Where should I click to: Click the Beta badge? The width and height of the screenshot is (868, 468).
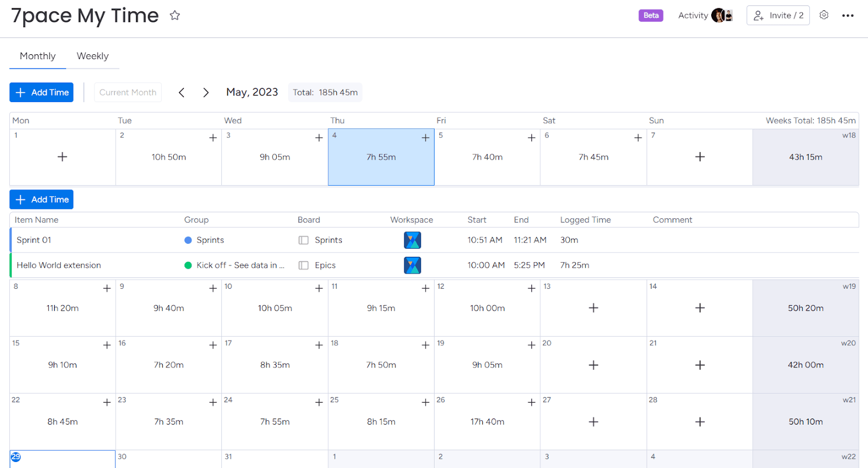coord(651,15)
